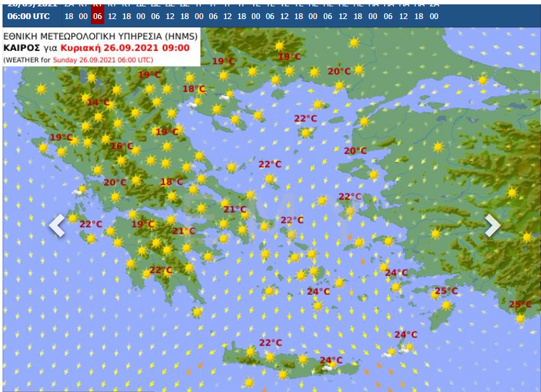Image resolution: width=541 pixels, height=392 pixels.
Task: Select the ΤΡ 06 time slot
Action: pos(213,17)
